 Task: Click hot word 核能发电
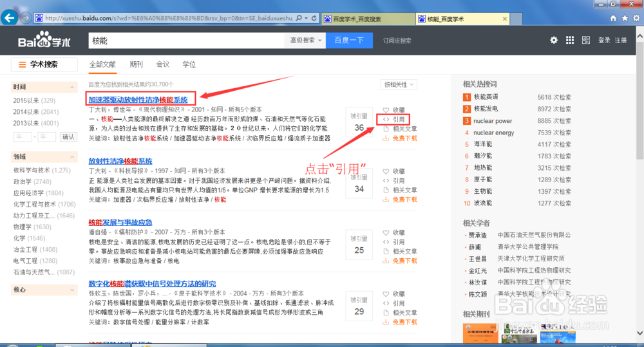coord(486,108)
